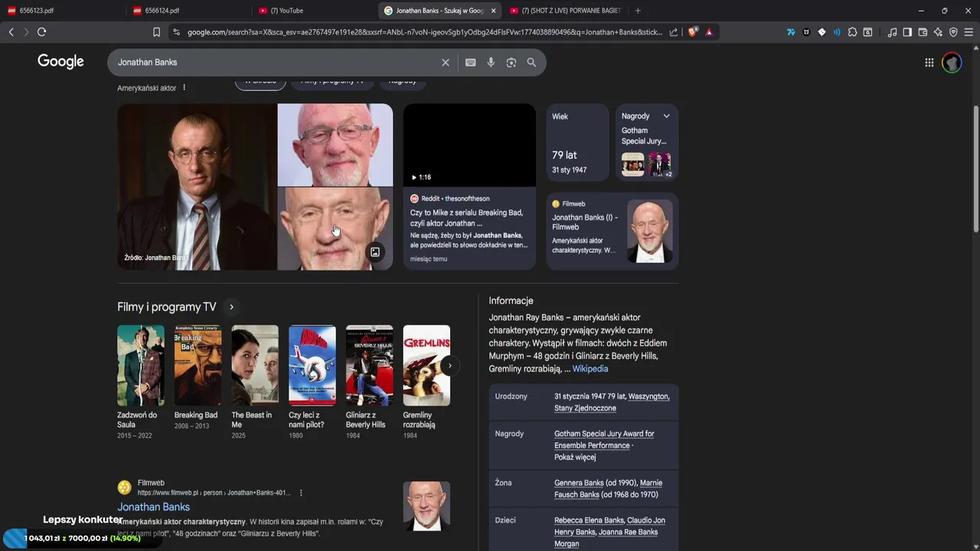The width and height of the screenshot is (980, 551).
Task: Toggle the browser sidebar panel icon
Action: pyautogui.click(x=907, y=32)
